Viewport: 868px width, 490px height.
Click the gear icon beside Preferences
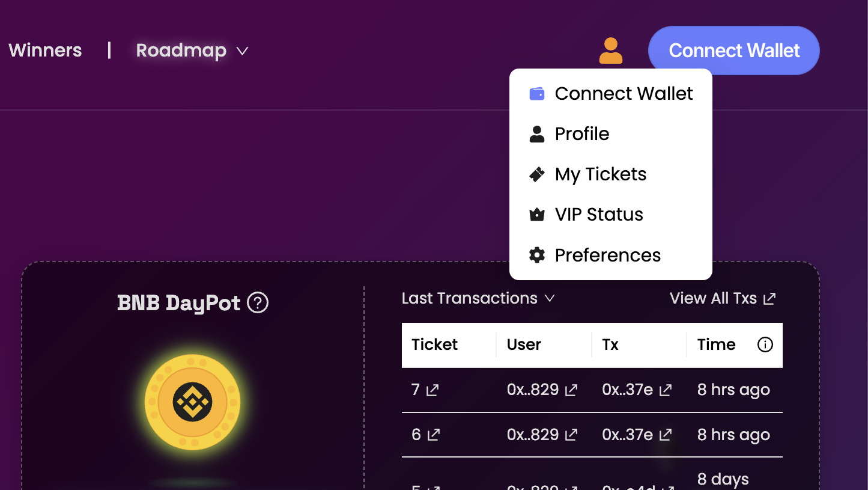[536, 255]
